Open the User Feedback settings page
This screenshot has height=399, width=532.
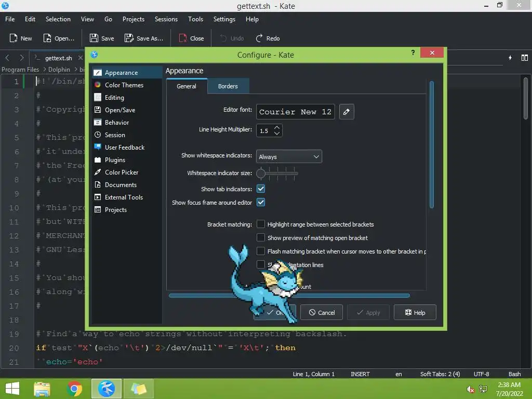tap(127, 148)
